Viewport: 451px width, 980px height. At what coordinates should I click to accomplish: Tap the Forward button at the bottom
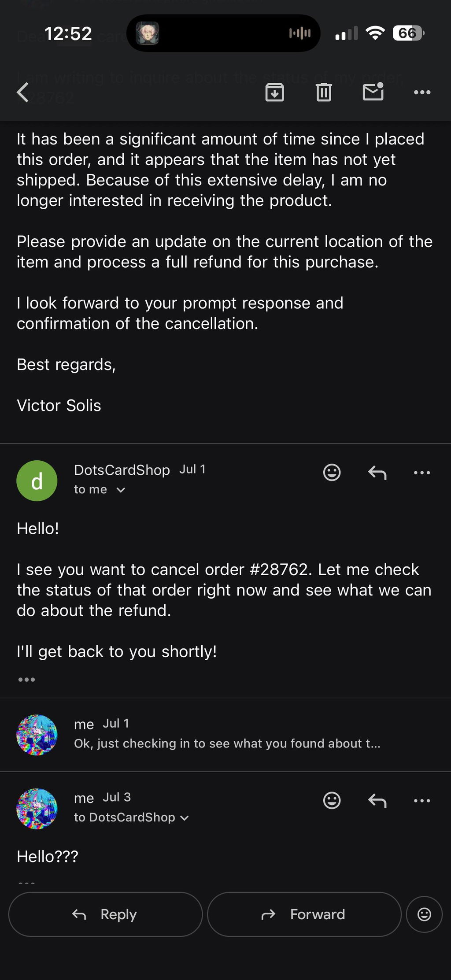coord(304,914)
